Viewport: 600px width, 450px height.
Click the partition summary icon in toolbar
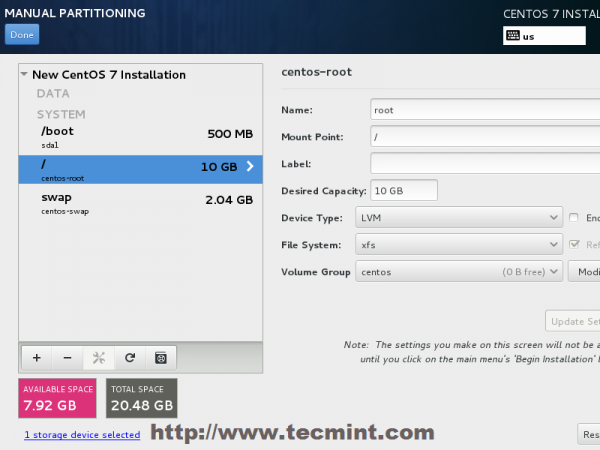160,357
